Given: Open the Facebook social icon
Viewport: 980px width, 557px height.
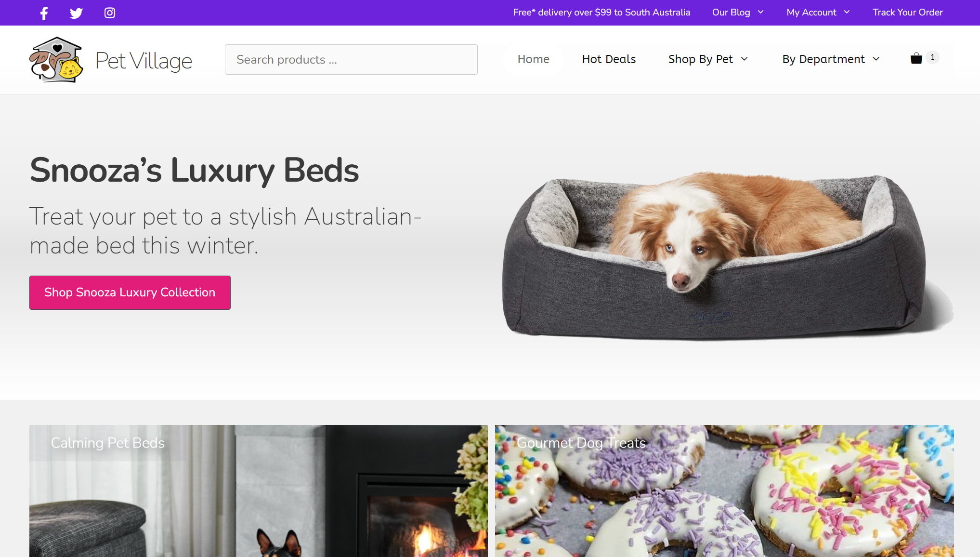Looking at the screenshot, I should point(44,13).
